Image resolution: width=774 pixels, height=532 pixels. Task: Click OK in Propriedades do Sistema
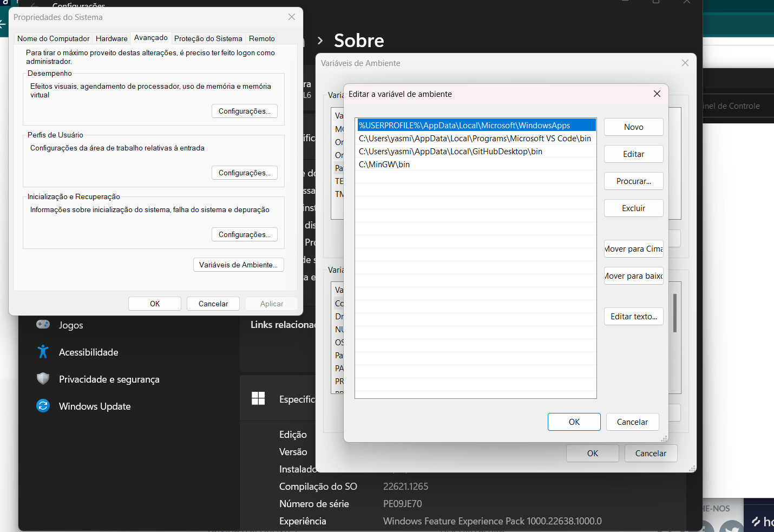pos(155,304)
